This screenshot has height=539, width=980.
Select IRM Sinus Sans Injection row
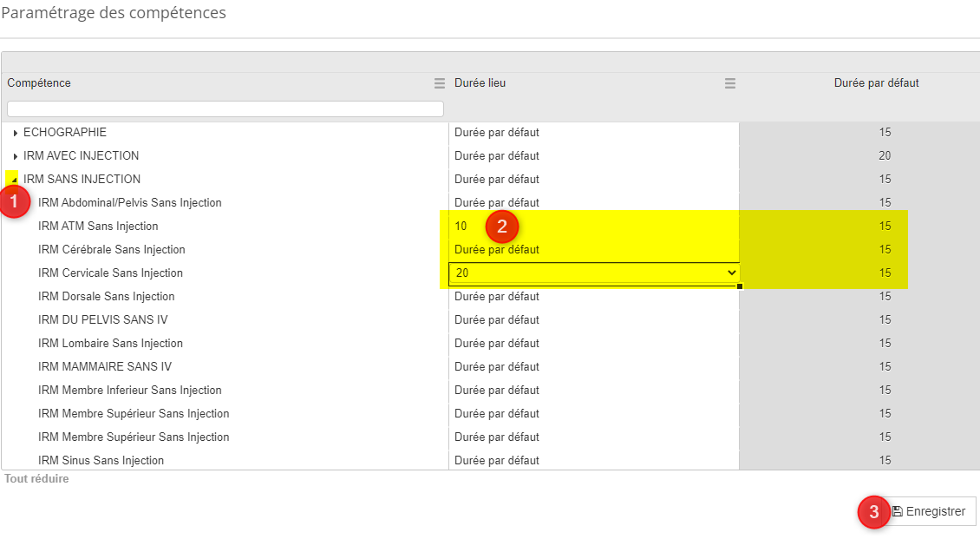point(101,460)
